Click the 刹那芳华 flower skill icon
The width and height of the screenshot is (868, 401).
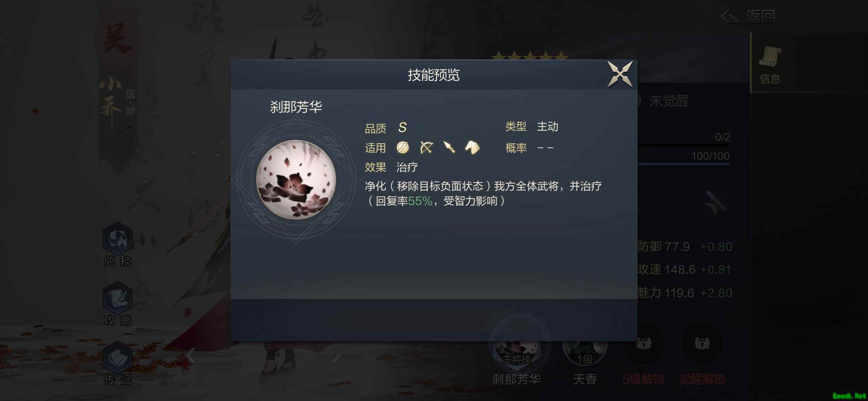tap(296, 180)
